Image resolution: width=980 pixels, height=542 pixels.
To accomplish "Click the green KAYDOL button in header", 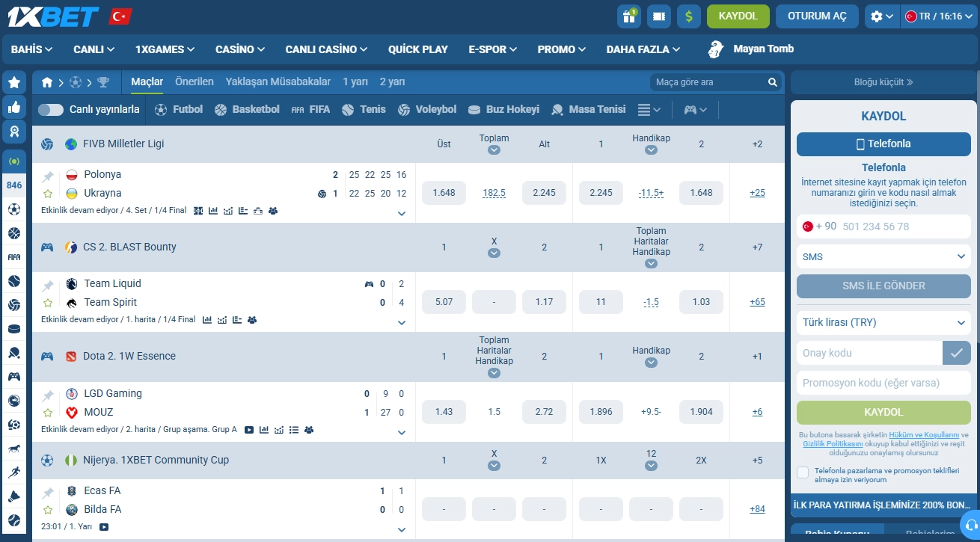I will (x=738, y=16).
